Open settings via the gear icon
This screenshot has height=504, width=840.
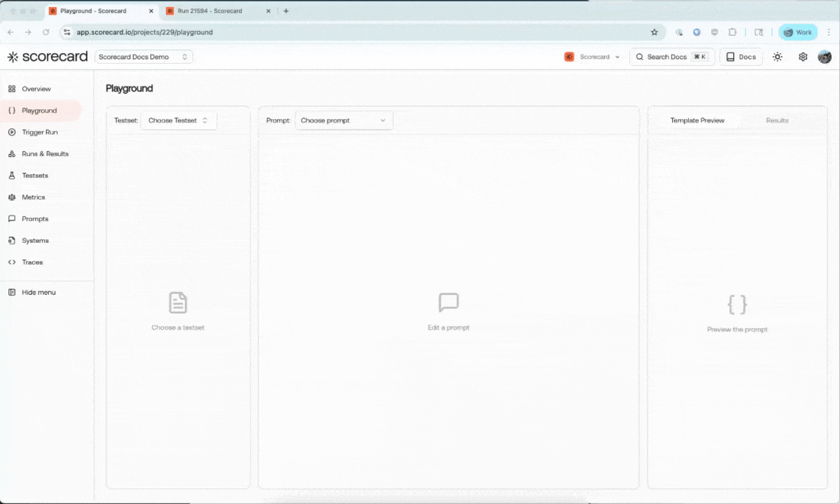coord(803,57)
